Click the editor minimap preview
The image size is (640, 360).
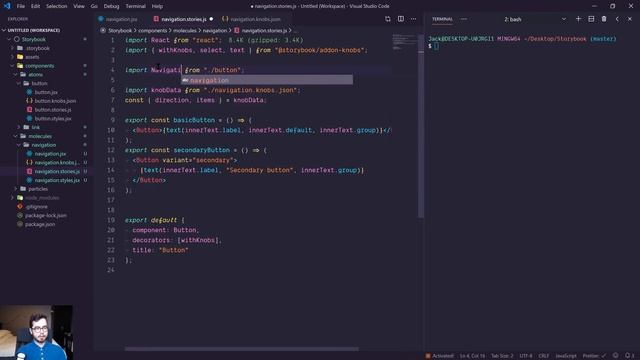(403, 42)
